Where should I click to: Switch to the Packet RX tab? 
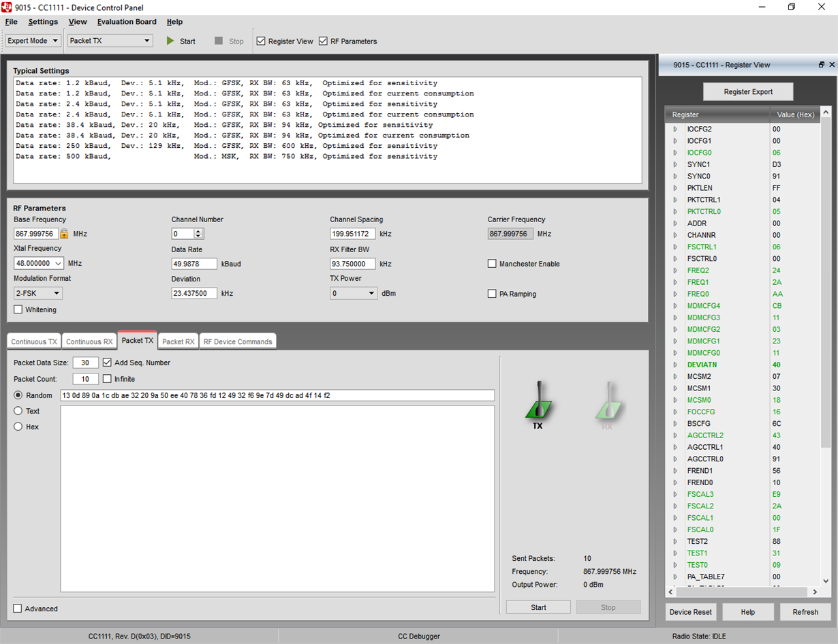pyautogui.click(x=179, y=341)
